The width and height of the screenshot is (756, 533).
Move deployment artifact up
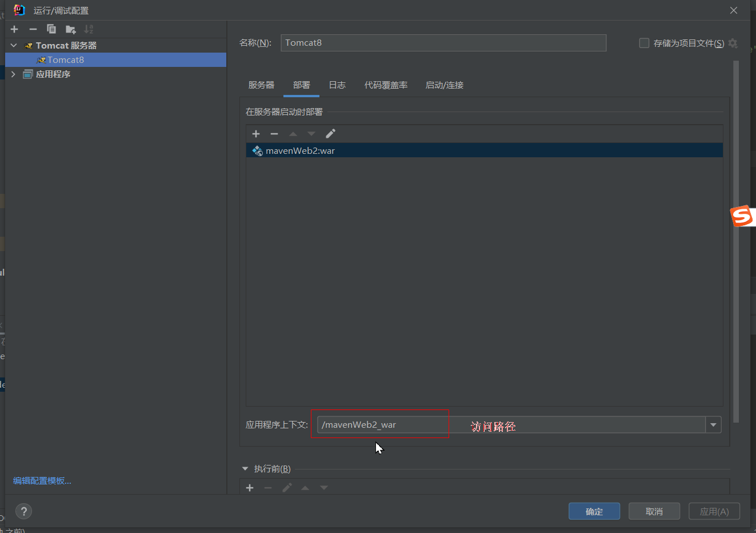[x=293, y=134]
